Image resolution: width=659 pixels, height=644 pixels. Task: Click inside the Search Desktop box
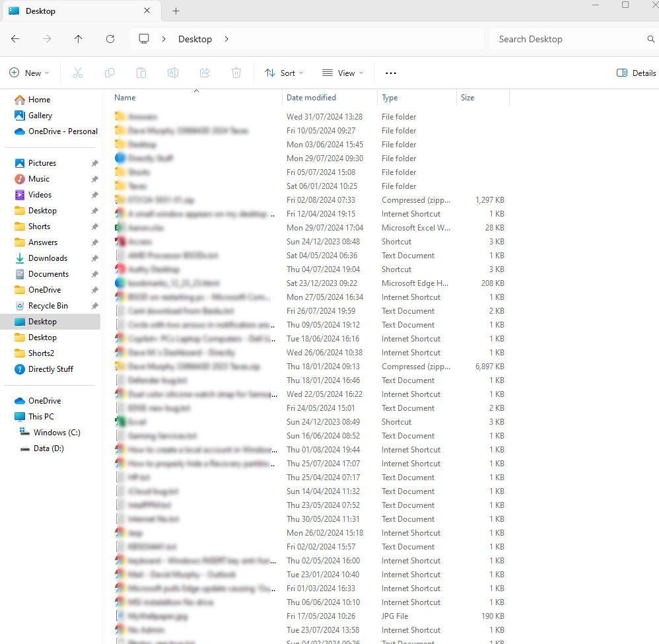(568, 39)
